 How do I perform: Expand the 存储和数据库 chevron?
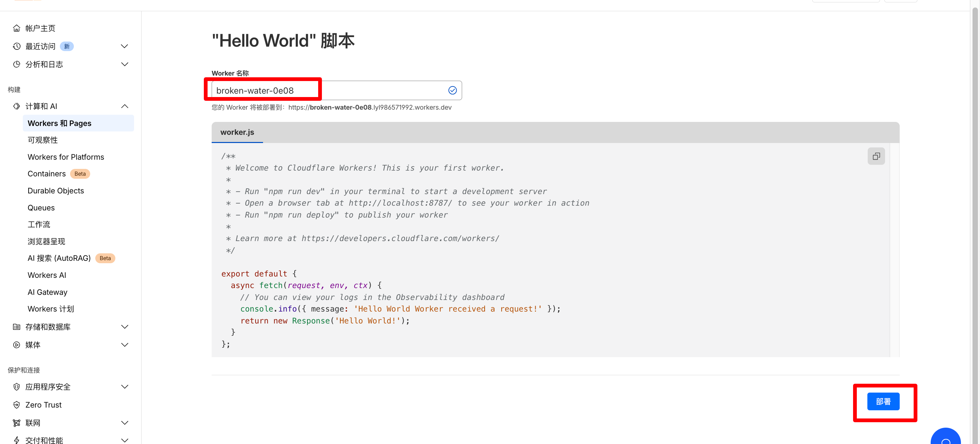pyautogui.click(x=125, y=327)
